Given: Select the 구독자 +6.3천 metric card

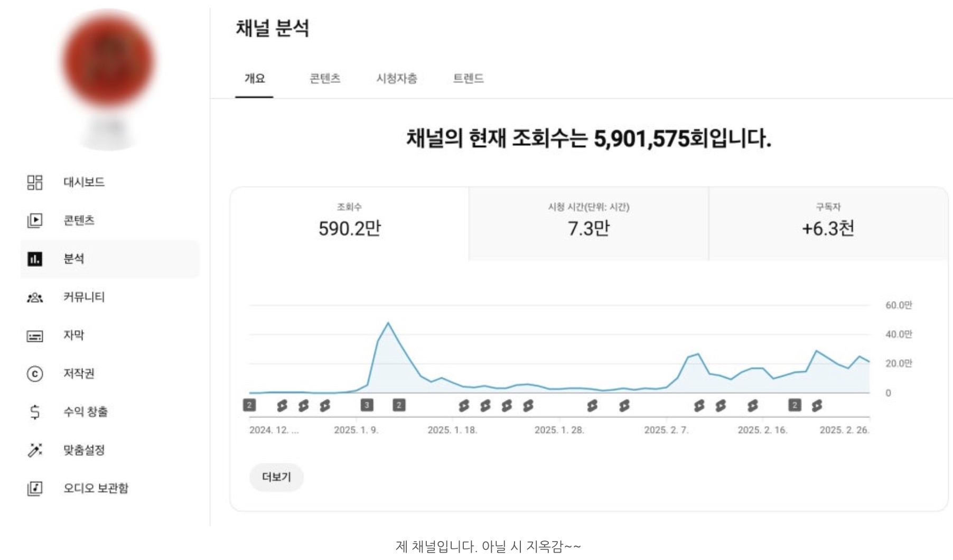Looking at the screenshot, I should (828, 223).
